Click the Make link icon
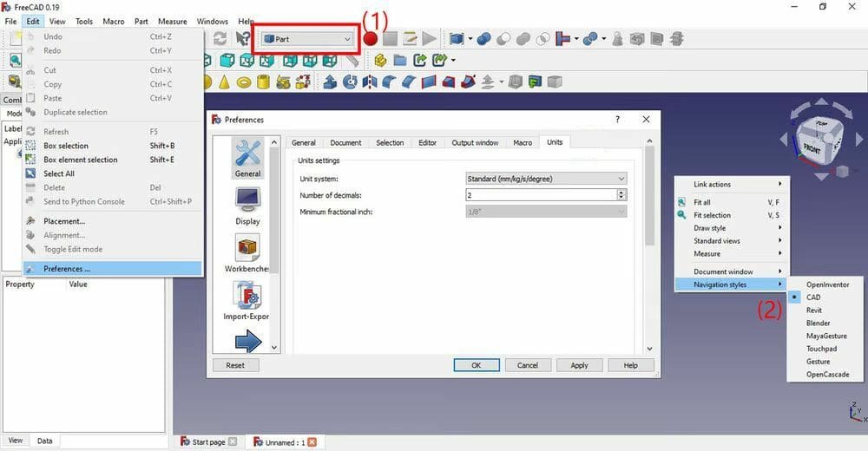The width and height of the screenshot is (868, 451). 419,60
